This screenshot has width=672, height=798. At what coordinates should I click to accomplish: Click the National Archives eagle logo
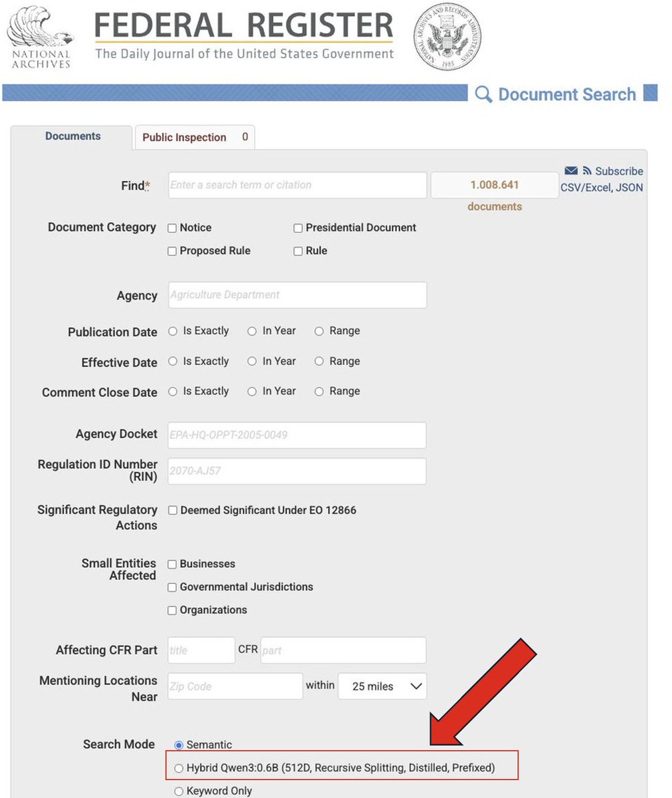point(41,39)
